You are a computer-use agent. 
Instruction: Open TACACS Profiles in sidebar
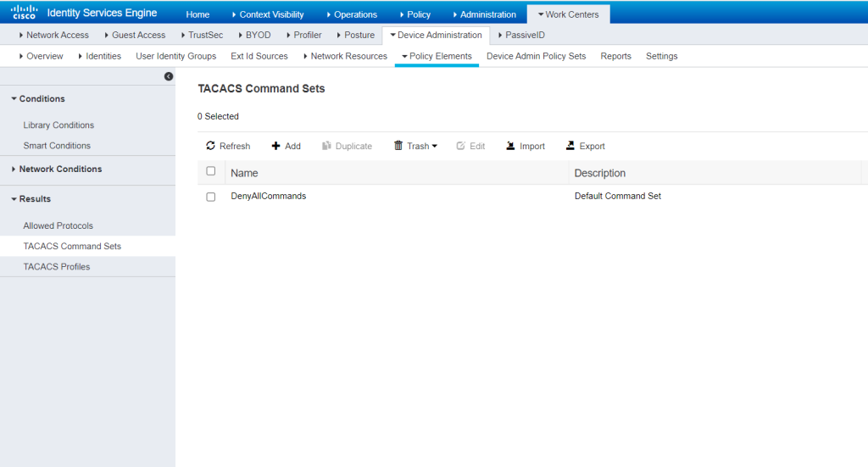[x=57, y=267]
